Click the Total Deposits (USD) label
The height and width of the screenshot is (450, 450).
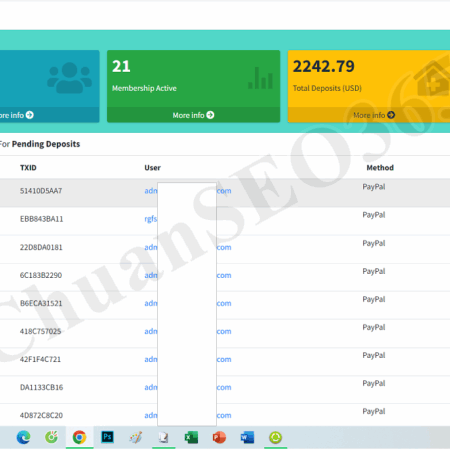tap(327, 88)
